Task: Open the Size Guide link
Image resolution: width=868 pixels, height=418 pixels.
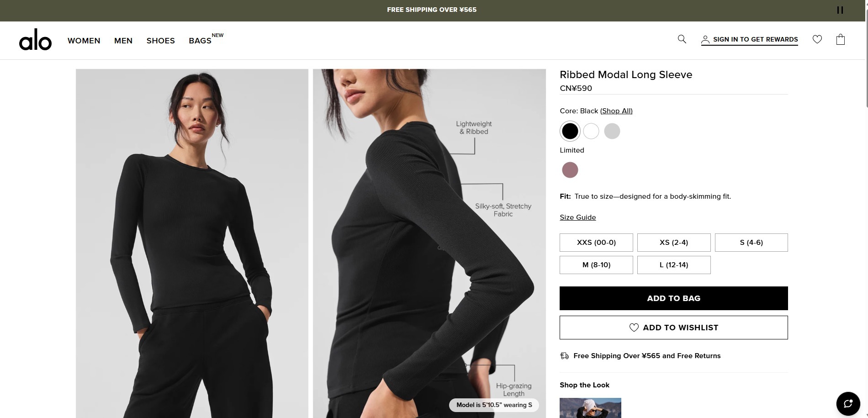Action: (578, 217)
